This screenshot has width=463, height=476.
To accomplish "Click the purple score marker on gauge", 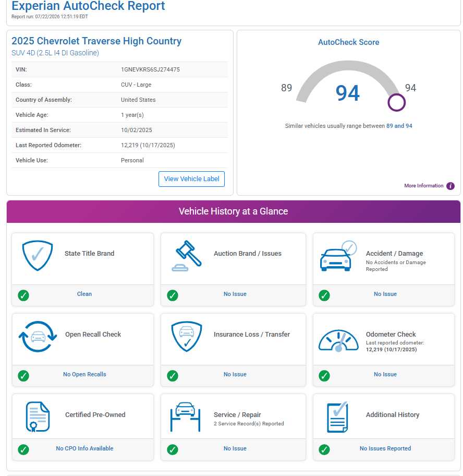I will (396, 102).
